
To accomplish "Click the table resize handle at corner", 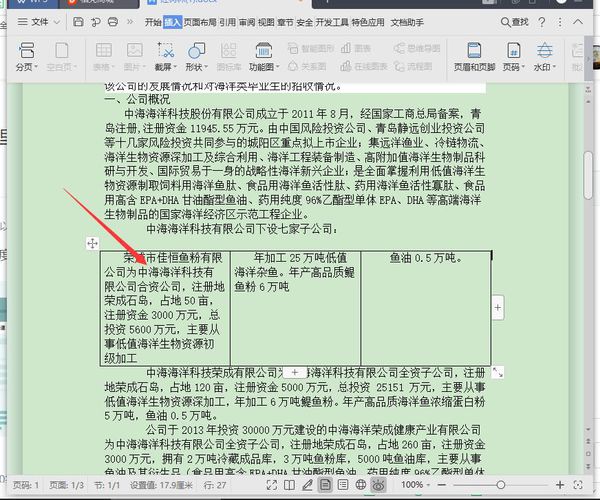I will [497, 372].
